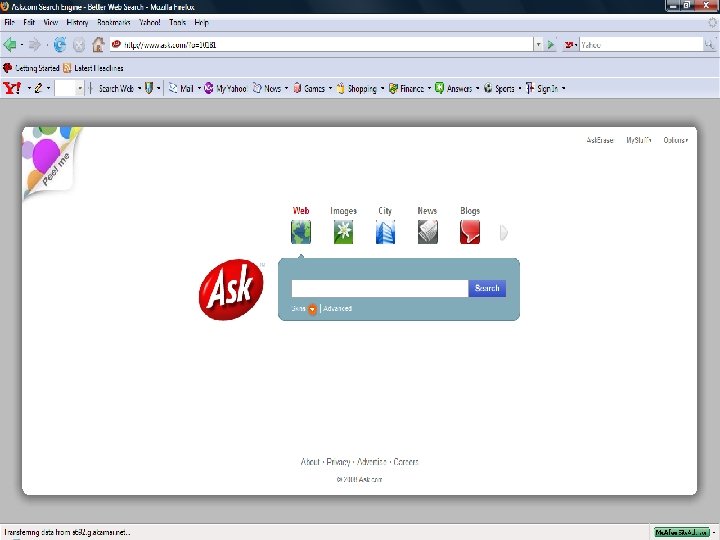This screenshot has width=720, height=540.
Task: Reload the current page
Action: tap(60, 45)
